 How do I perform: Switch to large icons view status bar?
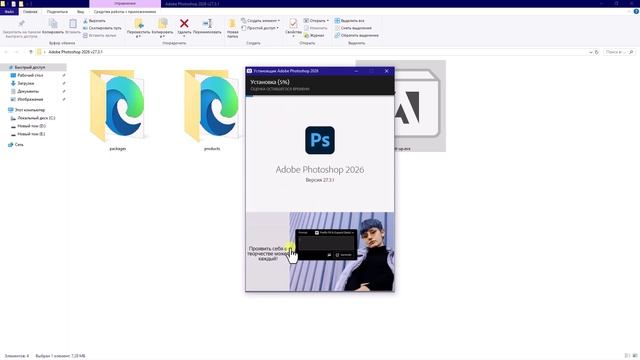635,356
